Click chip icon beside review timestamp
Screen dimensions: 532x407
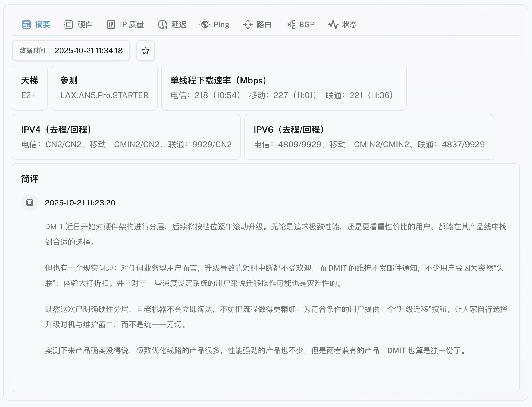(30, 203)
